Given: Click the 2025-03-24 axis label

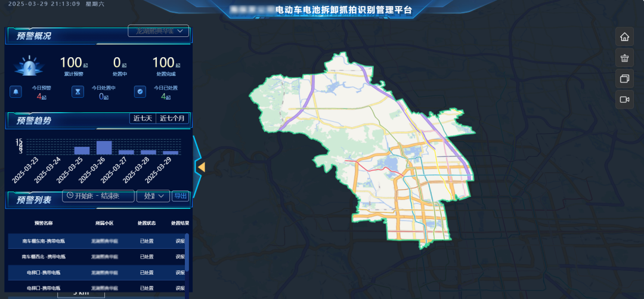Looking at the screenshot, I should tap(48, 169).
